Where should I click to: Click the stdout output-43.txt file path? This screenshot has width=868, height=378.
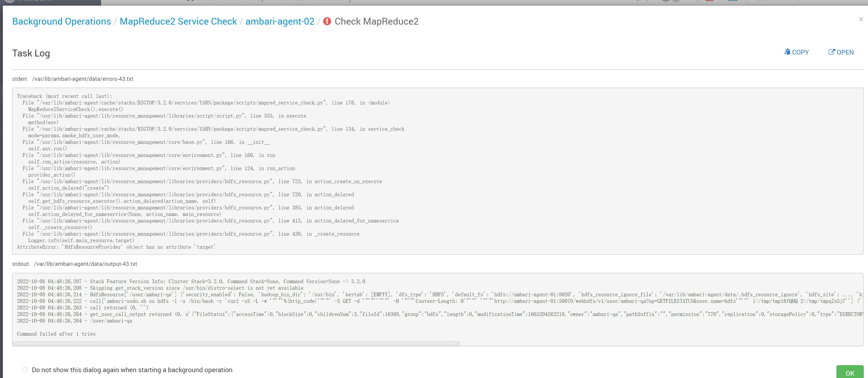click(x=85, y=264)
